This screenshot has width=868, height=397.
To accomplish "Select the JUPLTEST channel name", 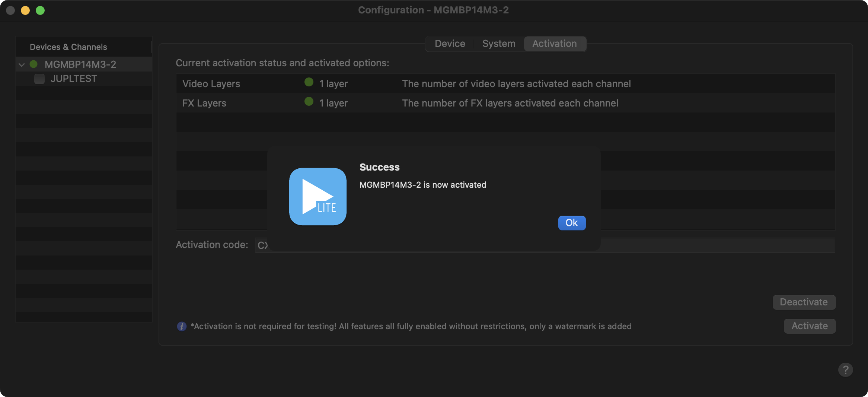I will (x=74, y=79).
